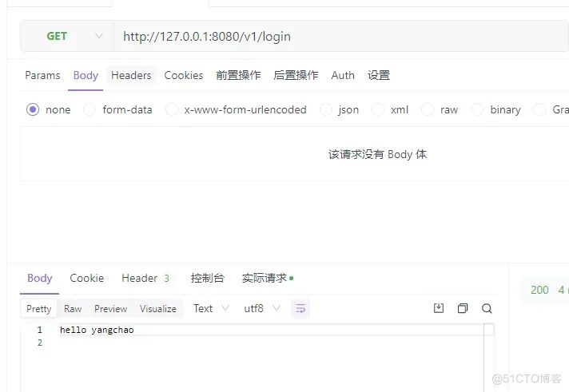Image resolution: width=569 pixels, height=392 pixels.
Task: Open the Text format dropdown
Action: 211,309
